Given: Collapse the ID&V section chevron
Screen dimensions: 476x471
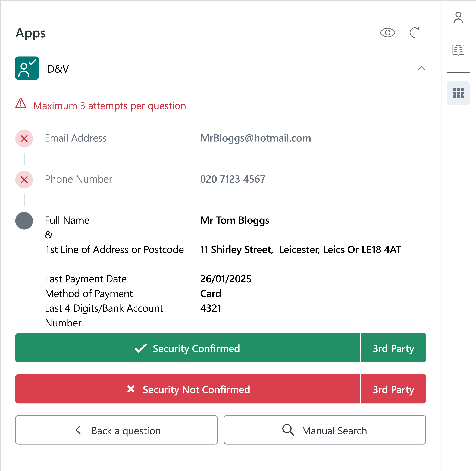Looking at the screenshot, I should pyautogui.click(x=422, y=68).
